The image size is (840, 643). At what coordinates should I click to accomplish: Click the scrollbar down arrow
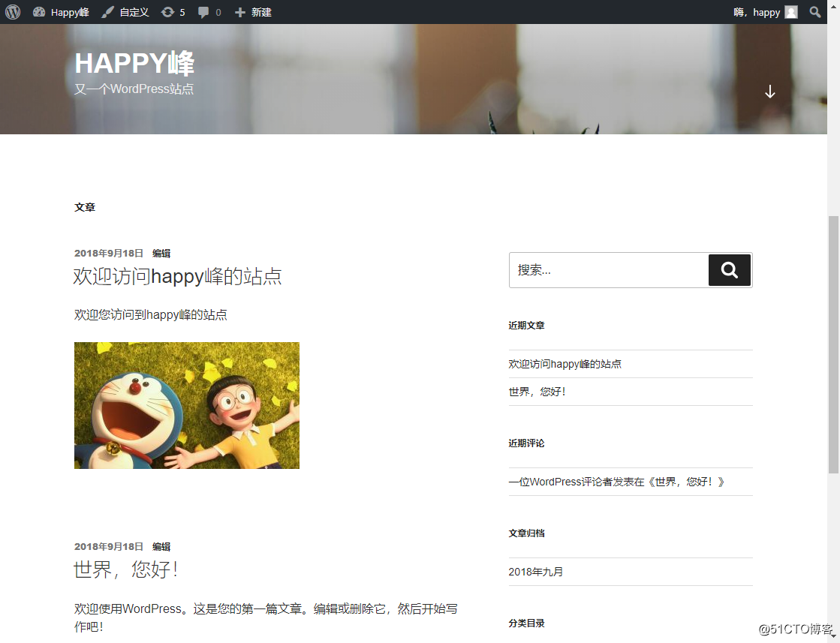click(833, 636)
